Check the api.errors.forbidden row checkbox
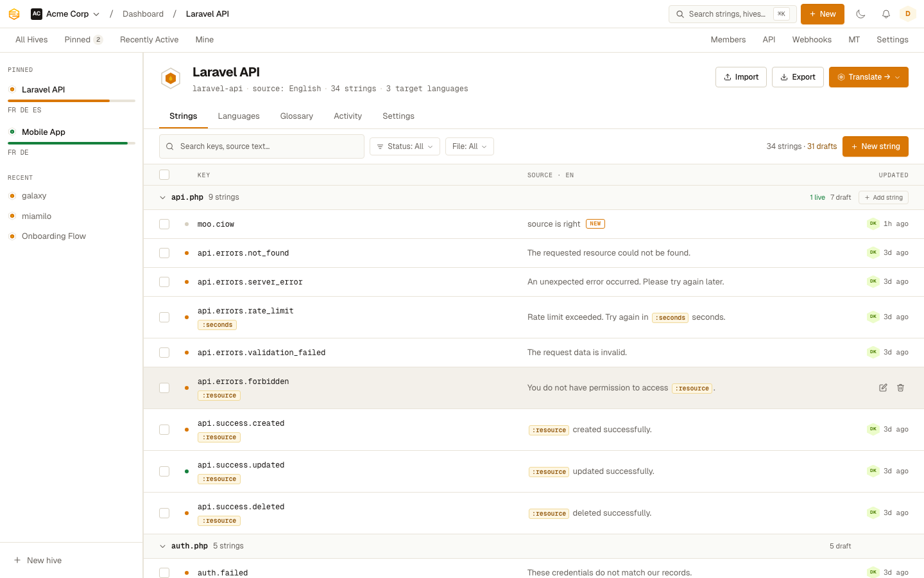The height and width of the screenshot is (578, 924). pos(164,388)
